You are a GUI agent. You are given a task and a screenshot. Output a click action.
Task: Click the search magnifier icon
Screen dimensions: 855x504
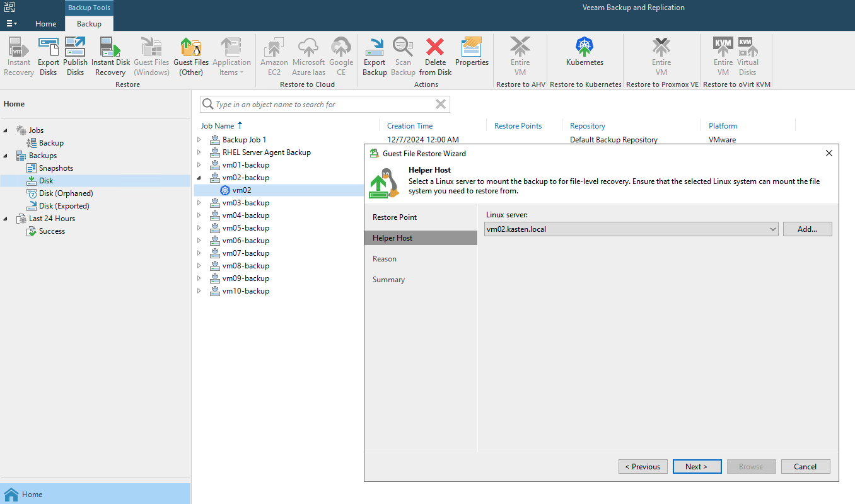pyautogui.click(x=208, y=104)
